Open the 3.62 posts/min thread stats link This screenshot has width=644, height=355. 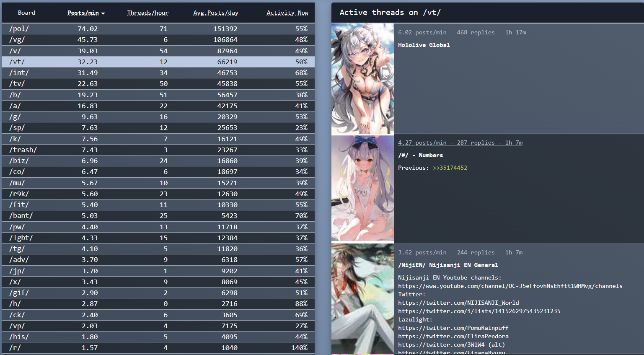click(460, 252)
